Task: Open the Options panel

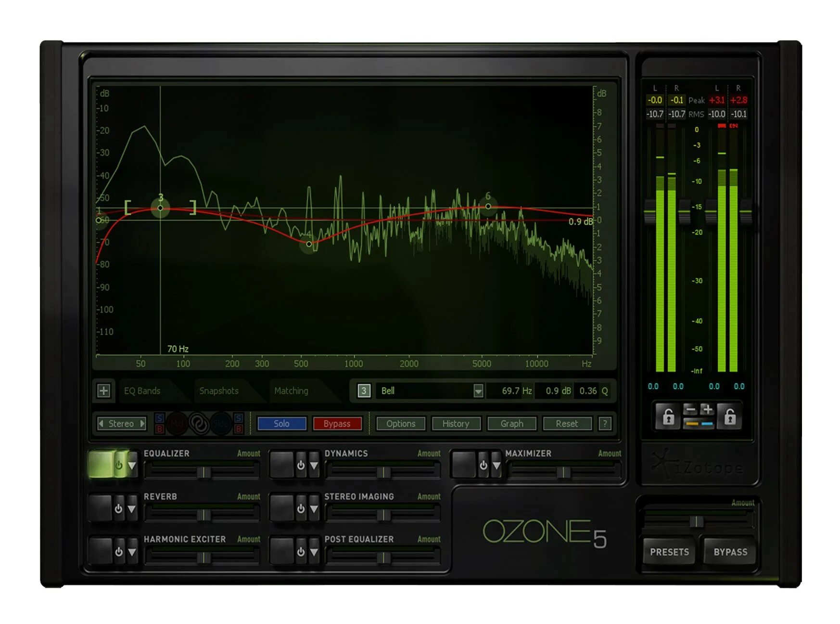Action: [x=401, y=424]
